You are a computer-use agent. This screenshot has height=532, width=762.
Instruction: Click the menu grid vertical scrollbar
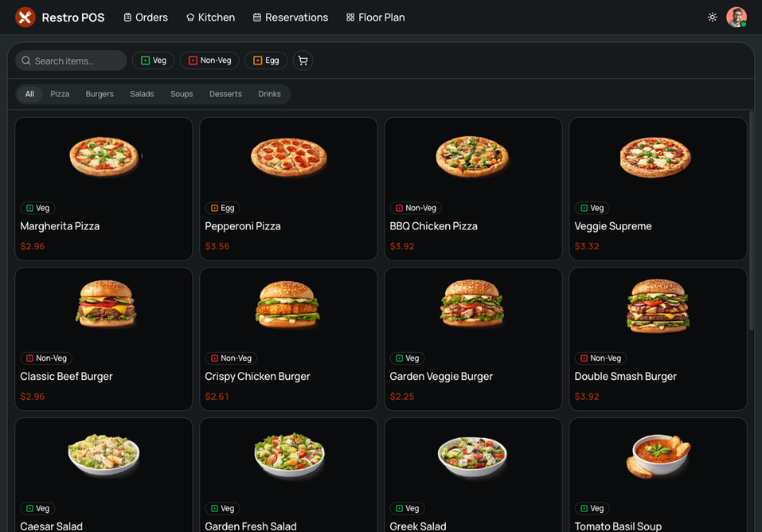pos(752,221)
